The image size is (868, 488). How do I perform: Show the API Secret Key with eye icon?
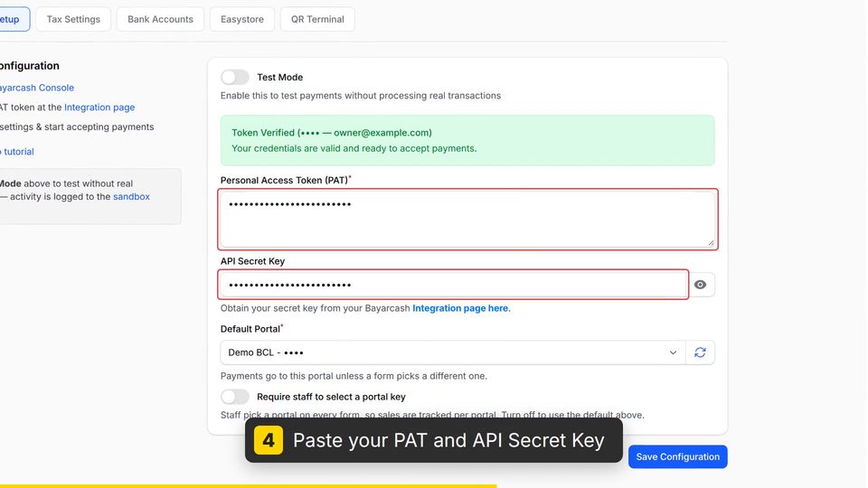point(700,285)
